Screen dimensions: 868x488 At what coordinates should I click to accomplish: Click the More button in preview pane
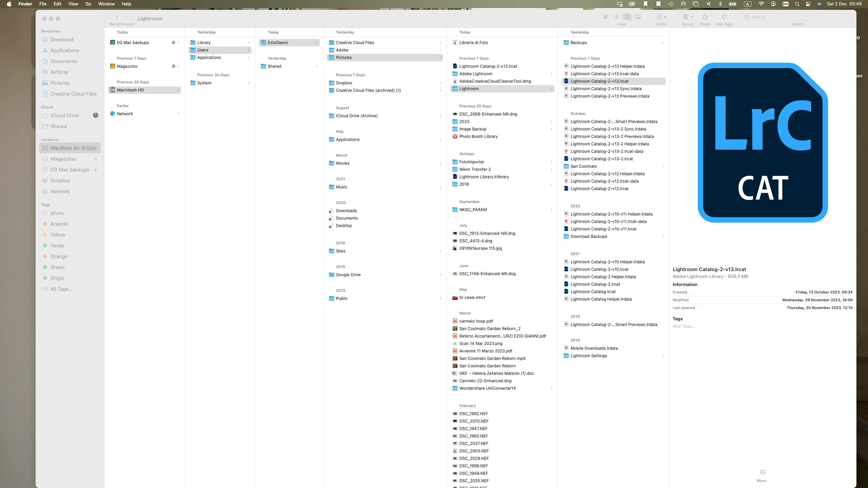(x=763, y=473)
